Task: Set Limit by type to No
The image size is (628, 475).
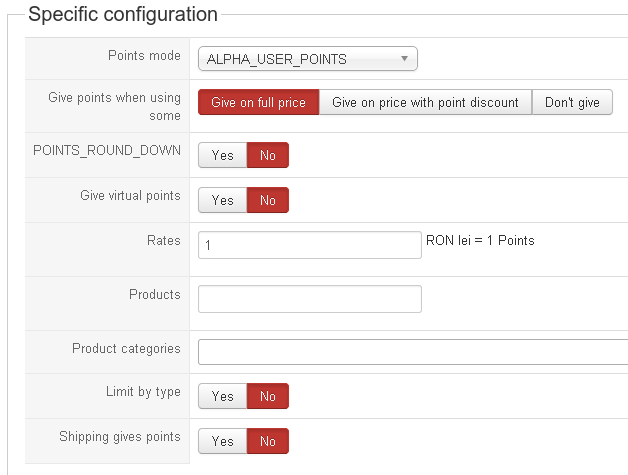Action: tap(268, 396)
